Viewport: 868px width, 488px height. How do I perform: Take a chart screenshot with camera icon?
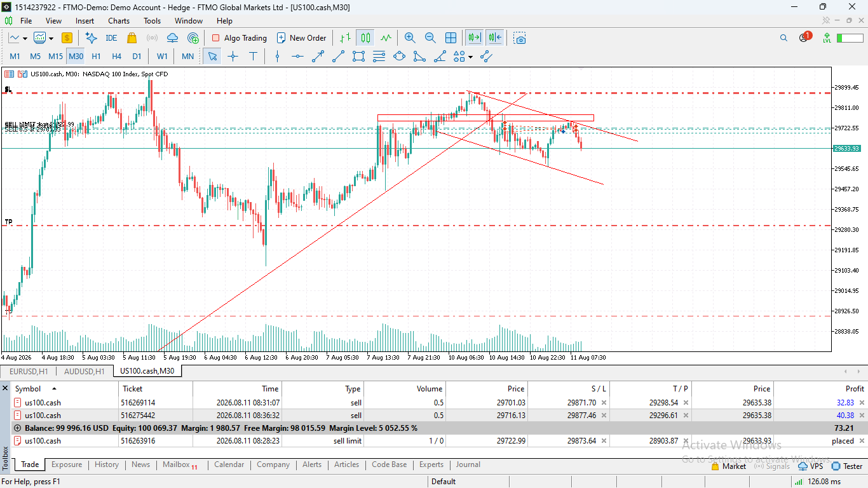point(520,38)
